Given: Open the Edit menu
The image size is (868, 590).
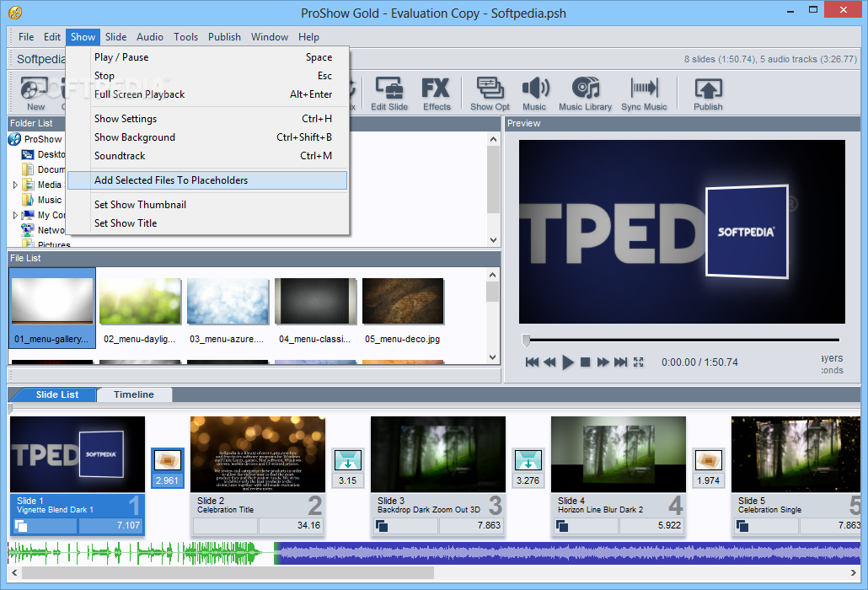Looking at the screenshot, I should click(52, 37).
